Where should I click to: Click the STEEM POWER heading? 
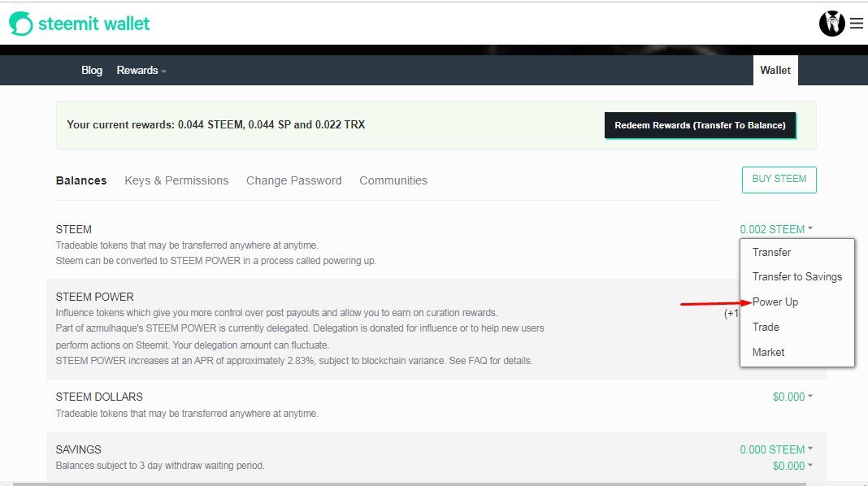coord(94,297)
